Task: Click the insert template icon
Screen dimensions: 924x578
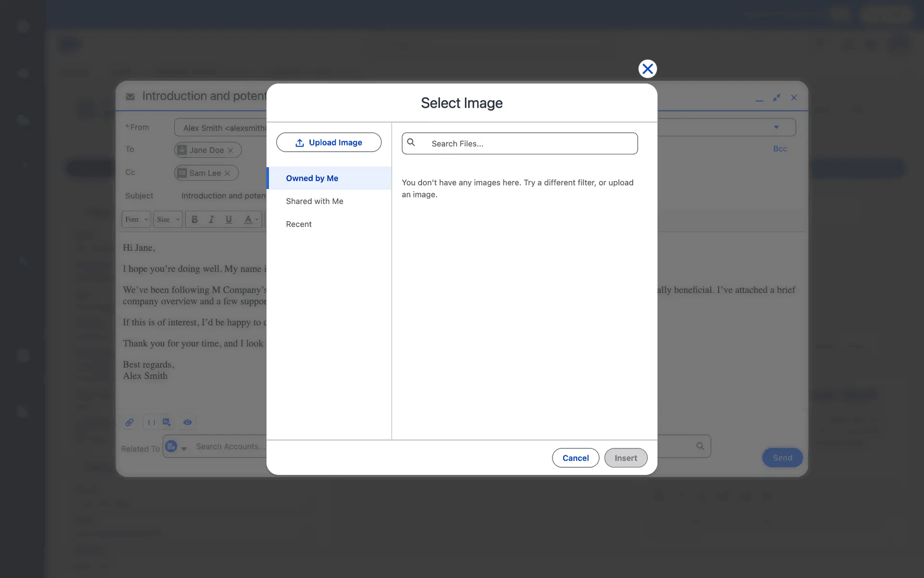Action: pyautogui.click(x=167, y=422)
